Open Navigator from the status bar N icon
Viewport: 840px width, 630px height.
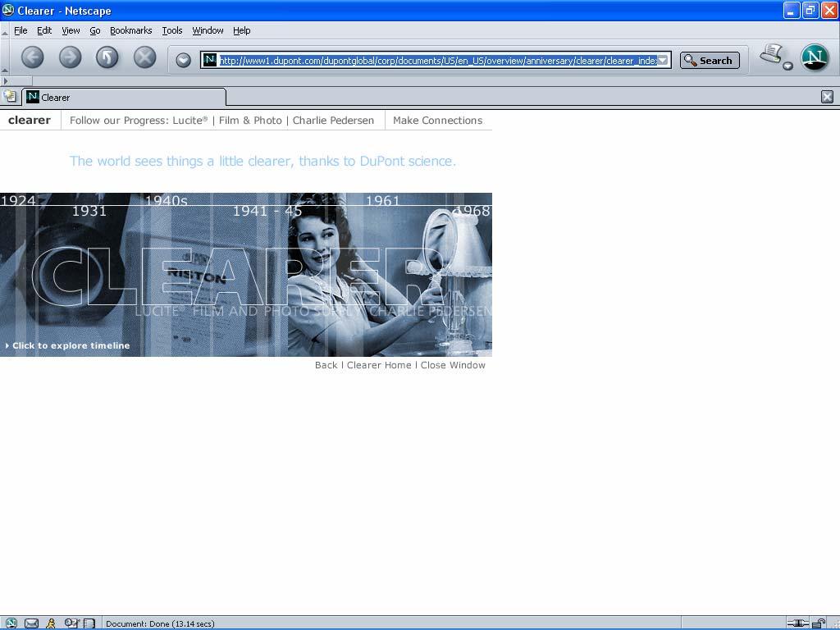[10, 623]
